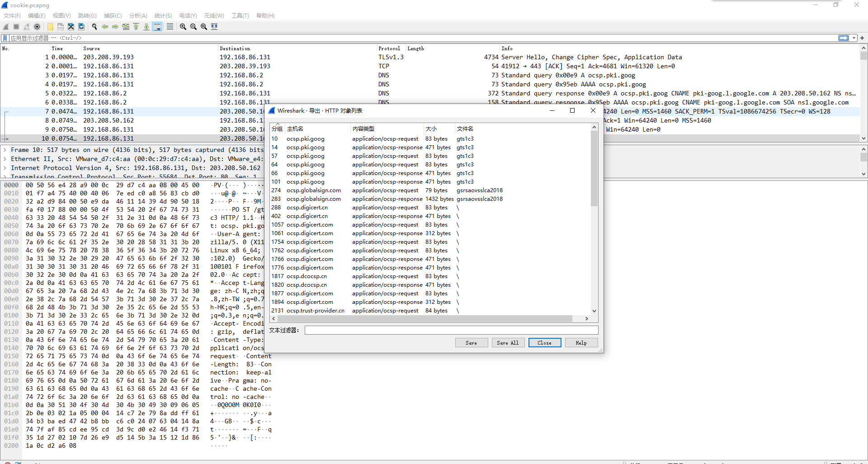Jump to the first packet via toolbar
This screenshot has width=868, height=464.
[136, 27]
